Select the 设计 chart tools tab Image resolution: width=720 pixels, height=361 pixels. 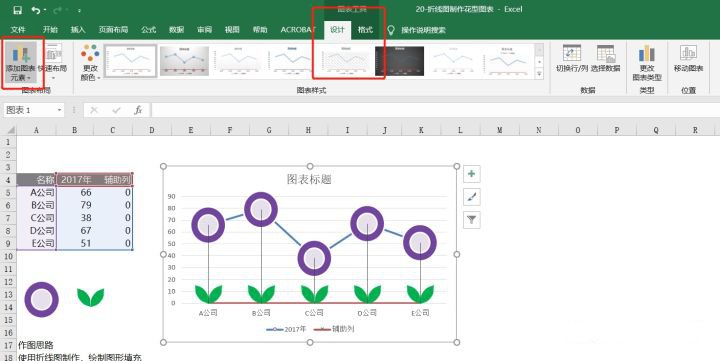pos(337,29)
